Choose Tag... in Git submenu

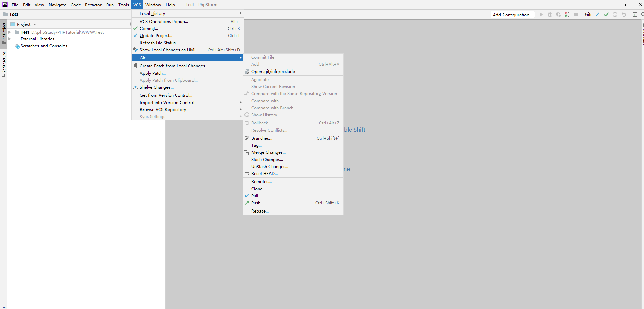(x=293, y=145)
